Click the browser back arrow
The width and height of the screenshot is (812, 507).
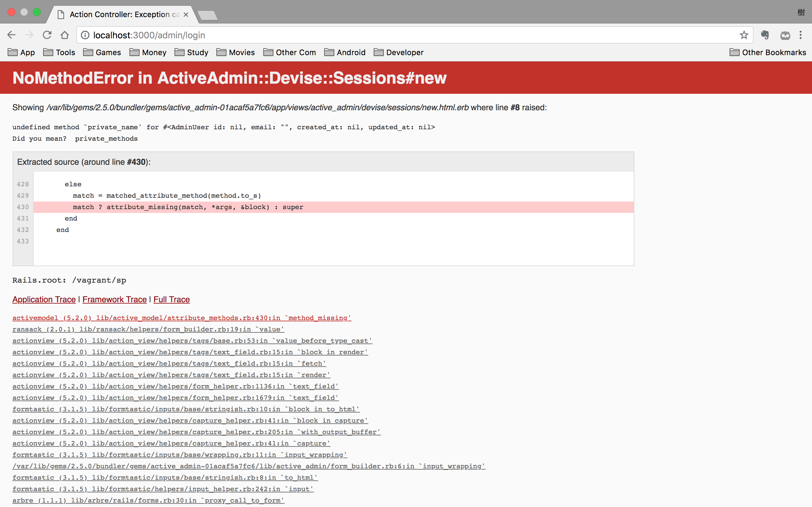pyautogui.click(x=11, y=35)
